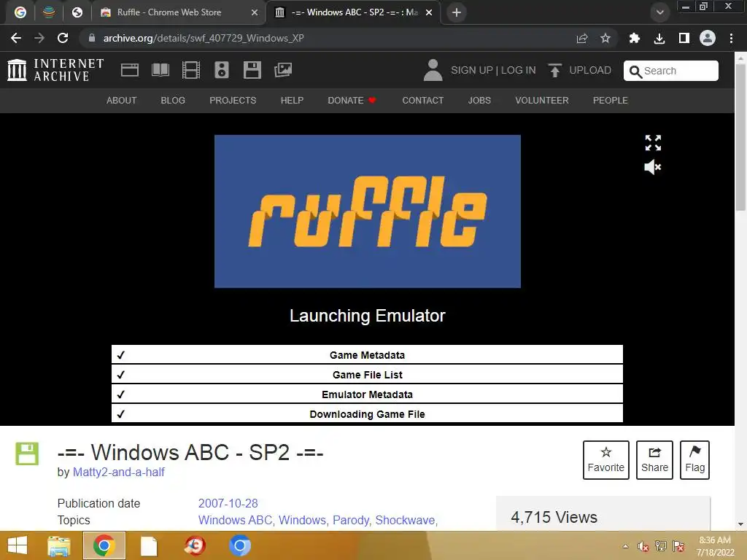Bookmark this page with star icon
Screen dimensions: 747x560
coord(605,38)
